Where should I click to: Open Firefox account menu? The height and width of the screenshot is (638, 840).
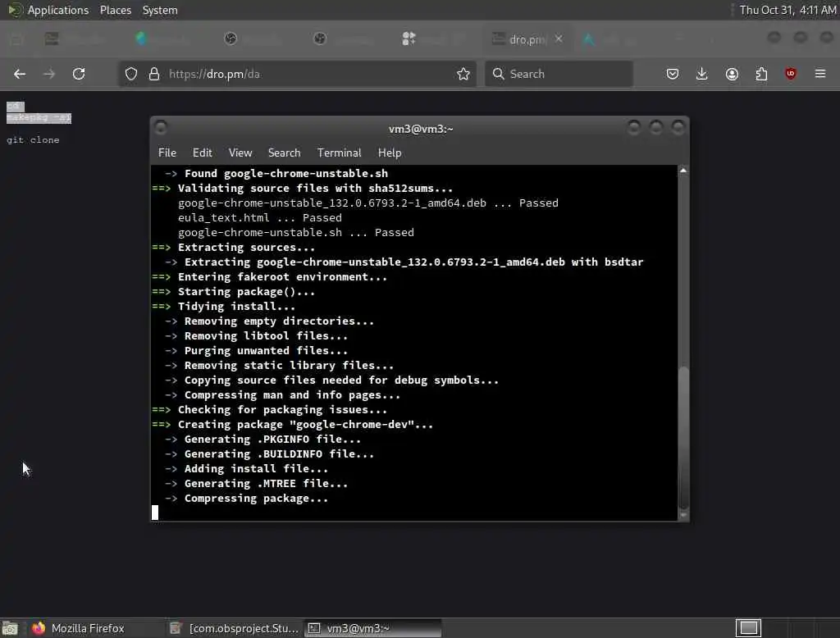732,74
